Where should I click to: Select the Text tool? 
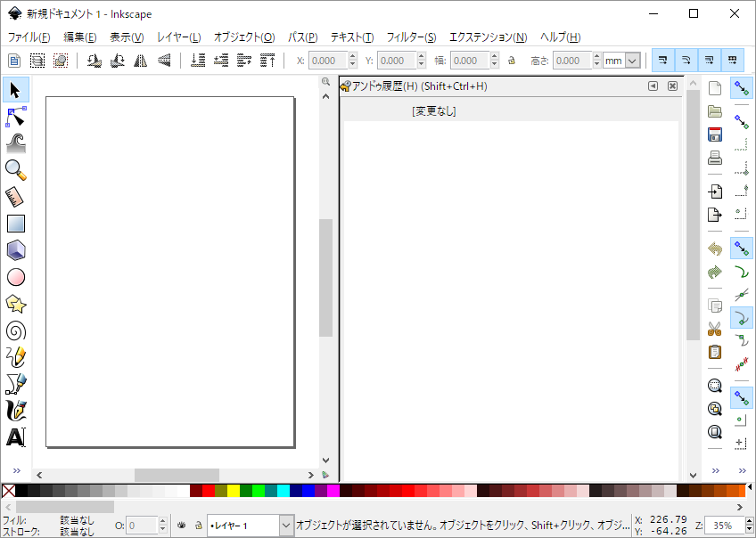(x=15, y=437)
